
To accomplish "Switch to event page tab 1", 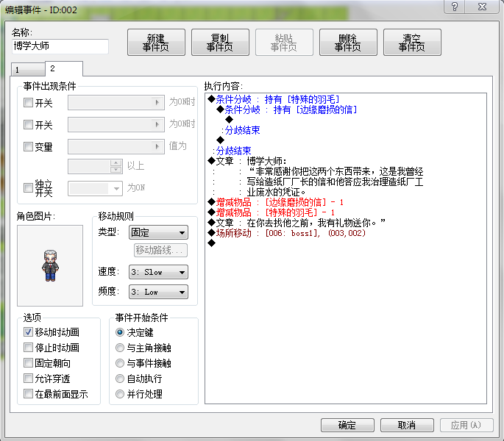I will pos(28,69).
